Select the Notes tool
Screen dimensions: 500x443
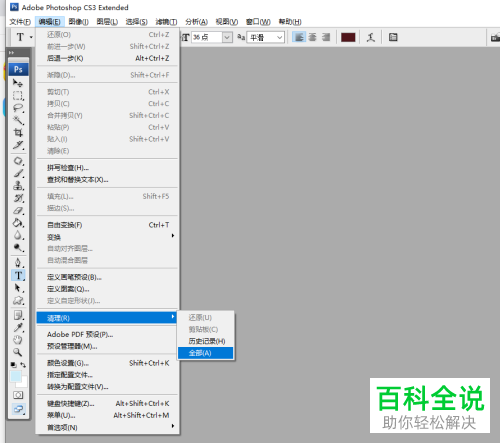click(x=18, y=315)
